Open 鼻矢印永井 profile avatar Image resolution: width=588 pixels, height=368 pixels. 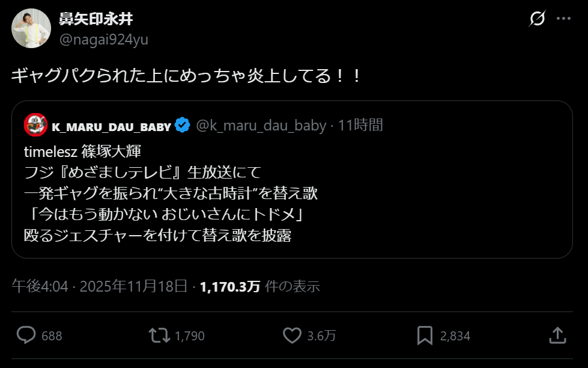click(x=31, y=28)
